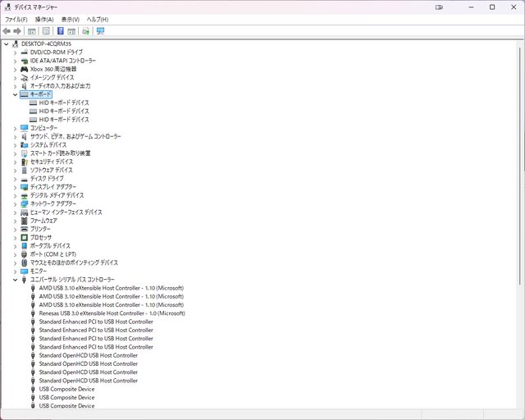Click the Back arrow toolbar icon

(x=7, y=31)
